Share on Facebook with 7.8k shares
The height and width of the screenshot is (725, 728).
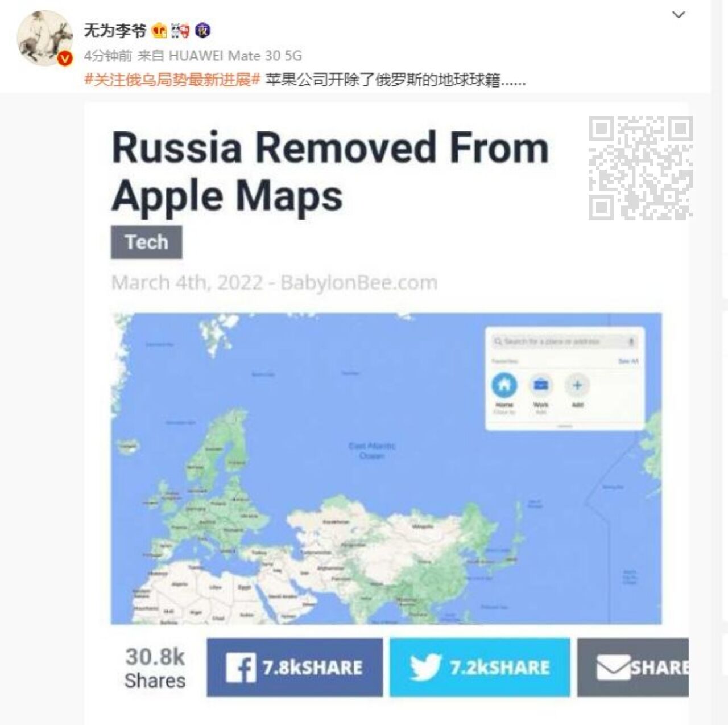pyautogui.click(x=295, y=668)
